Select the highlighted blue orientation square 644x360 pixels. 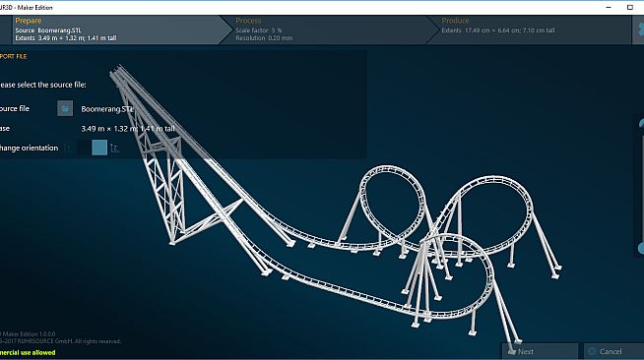click(x=99, y=148)
